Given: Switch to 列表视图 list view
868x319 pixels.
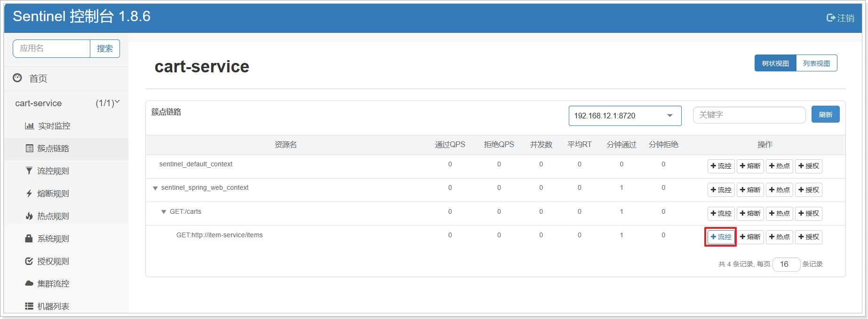Looking at the screenshot, I should (817, 63).
